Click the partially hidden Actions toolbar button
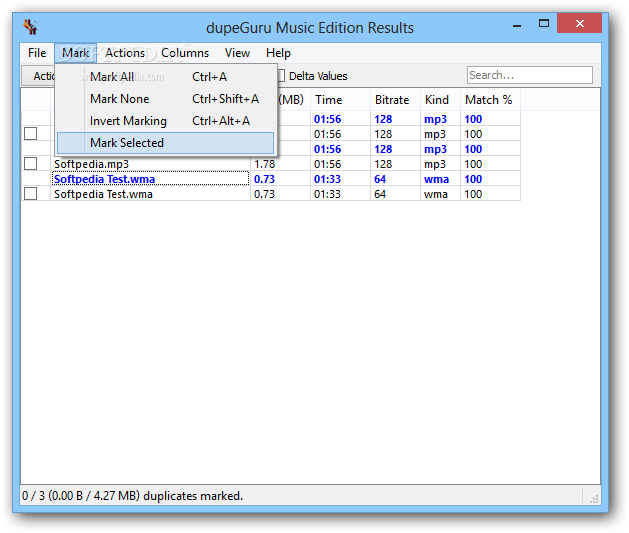This screenshot has height=533, width=629. (38, 76)
